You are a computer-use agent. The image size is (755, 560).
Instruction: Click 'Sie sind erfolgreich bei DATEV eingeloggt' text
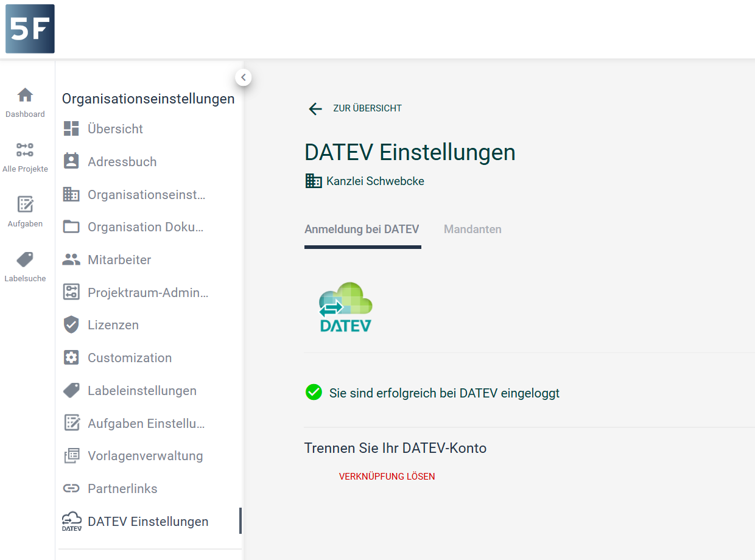(444, 393)
